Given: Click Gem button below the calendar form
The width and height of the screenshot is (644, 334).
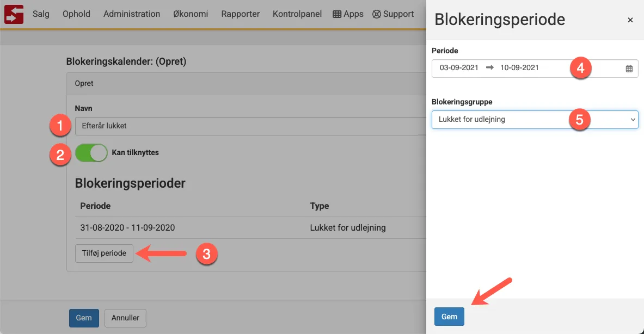Looking at the screenshot, I should pos(84,318).
